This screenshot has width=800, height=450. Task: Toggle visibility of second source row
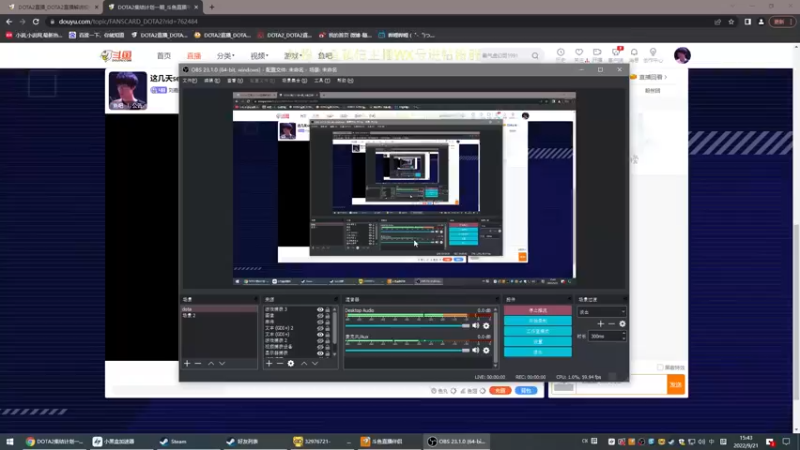[320, 316]
